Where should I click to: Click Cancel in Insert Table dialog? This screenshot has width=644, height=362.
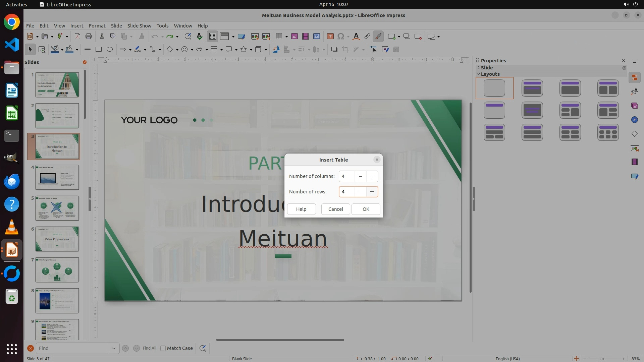[335, 209]
